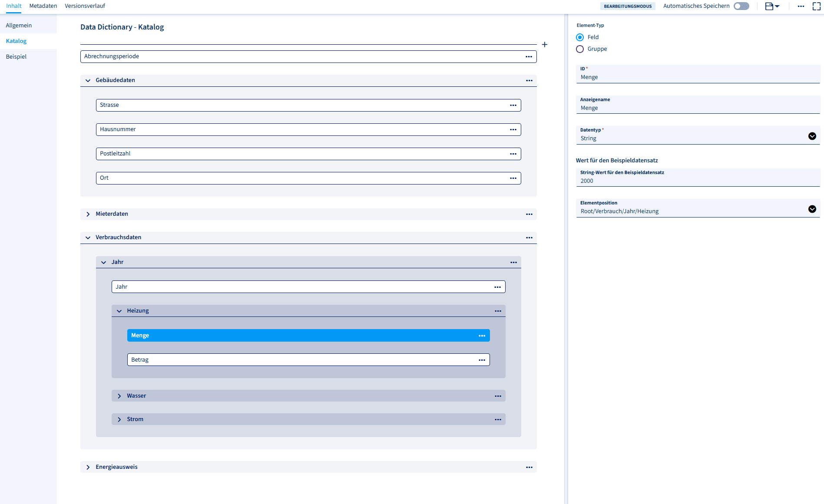The image size is (824, 504).
Task: Select the Betrag field row
Action: (308, 360)
